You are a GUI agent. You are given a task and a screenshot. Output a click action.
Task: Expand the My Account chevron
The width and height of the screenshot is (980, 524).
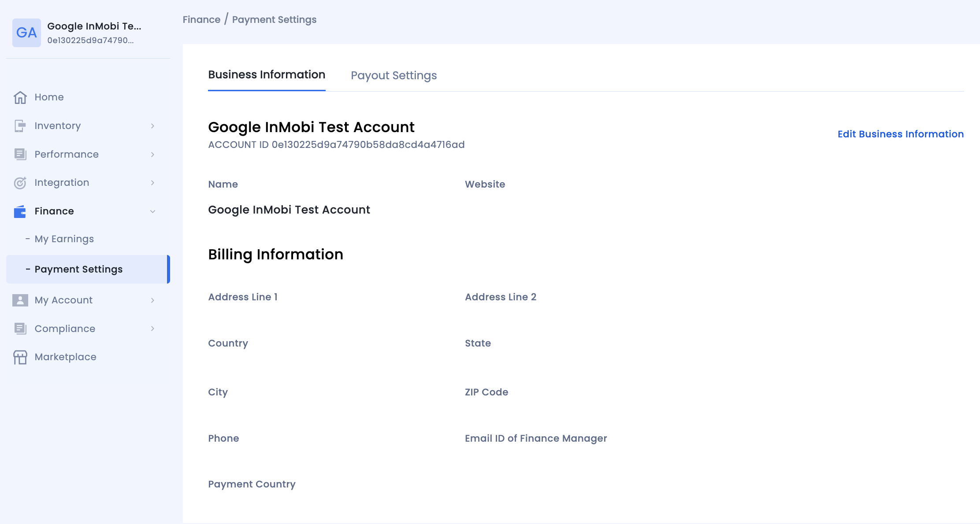coord(152,300)
